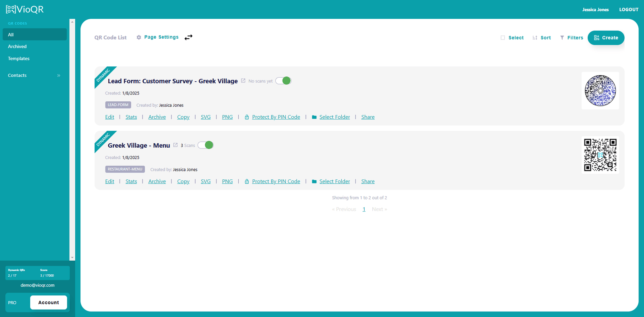Click the lock icon in the Greek Village Menu row
Screen dimensions: 644x317
247,181
